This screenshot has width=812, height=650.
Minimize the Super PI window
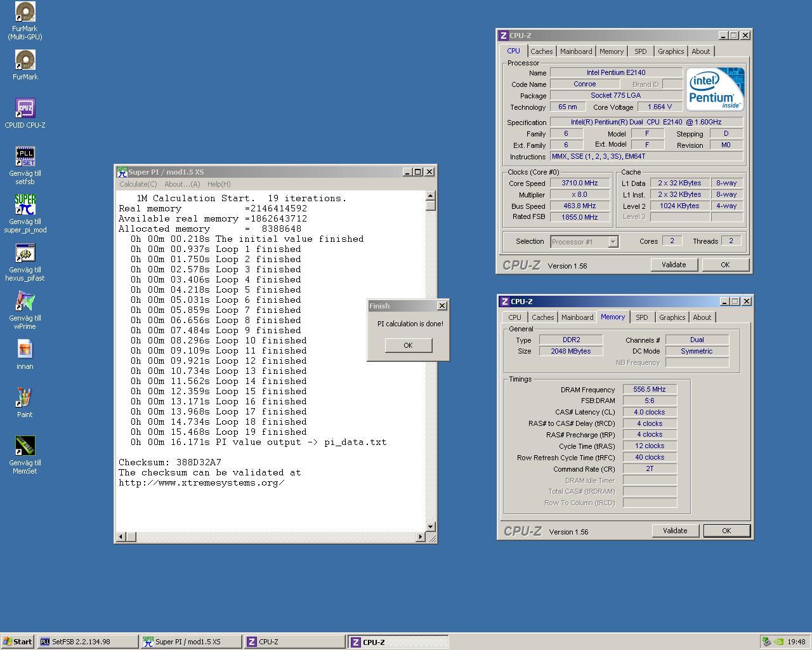pos(407,172)
